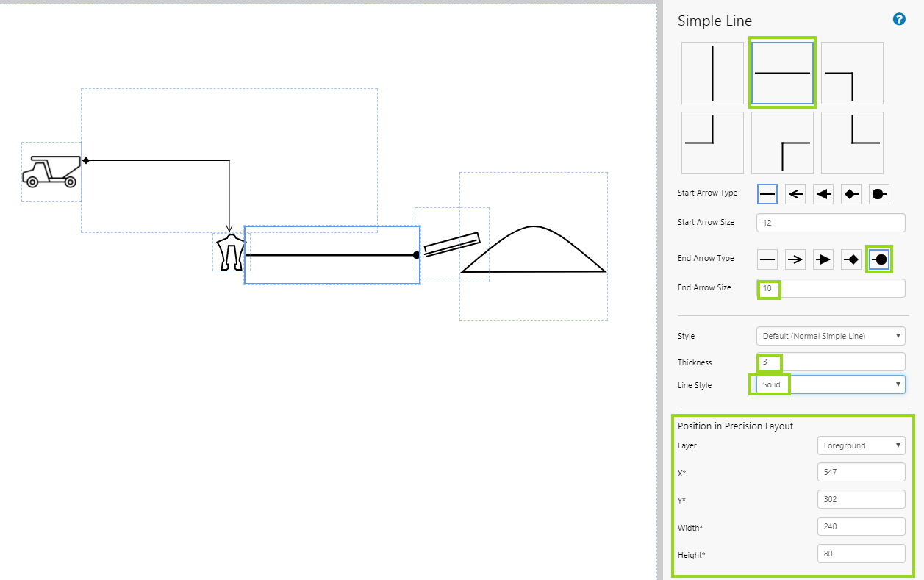This screenshot has height=580, width=924.
Task: Click the dump truck icon on canvas
Action: click(51, 171)
